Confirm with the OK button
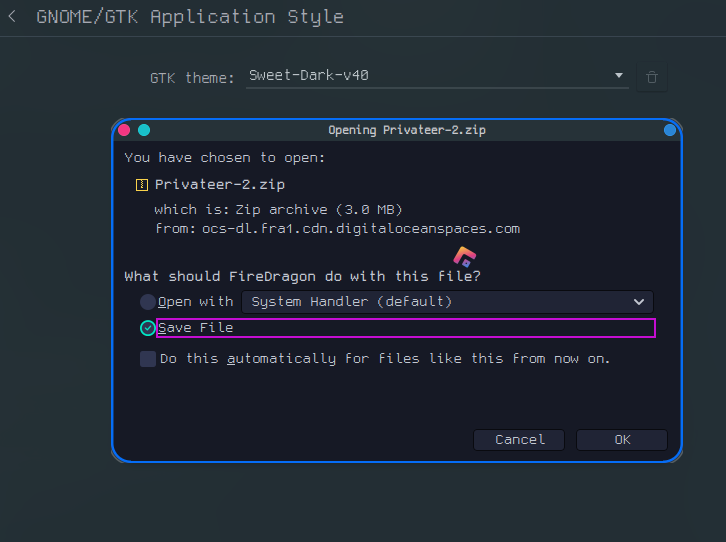726x542 pixels. (x=622, y=440)
